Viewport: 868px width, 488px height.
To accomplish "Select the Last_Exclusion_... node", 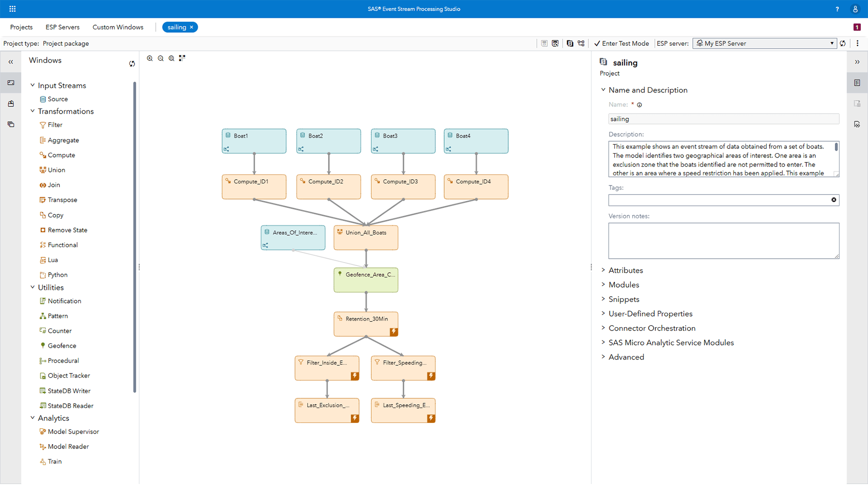I will (x=327, y=410).
